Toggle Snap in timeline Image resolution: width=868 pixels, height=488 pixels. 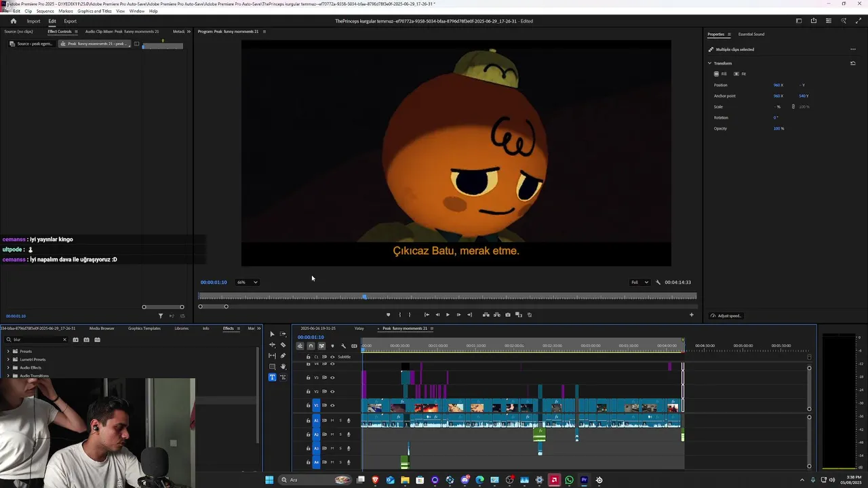(311, 346)
